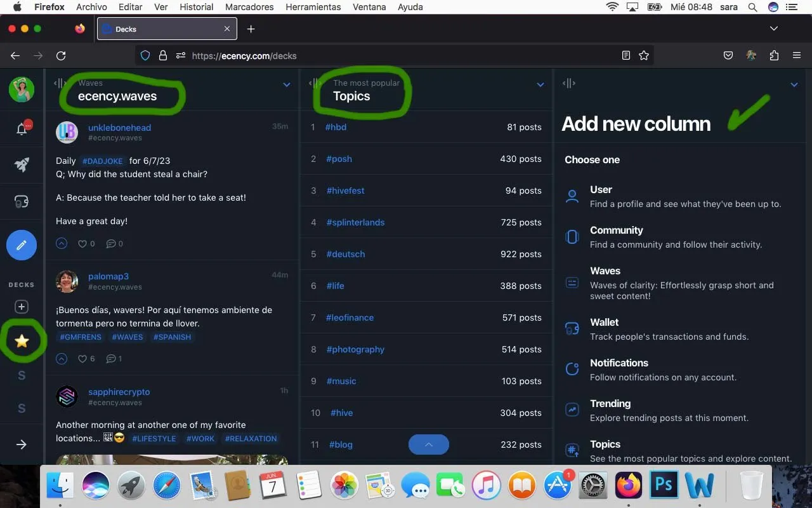Open the Firefox hamburger application menu
The image size is (812, 508).
coord(797,56)
